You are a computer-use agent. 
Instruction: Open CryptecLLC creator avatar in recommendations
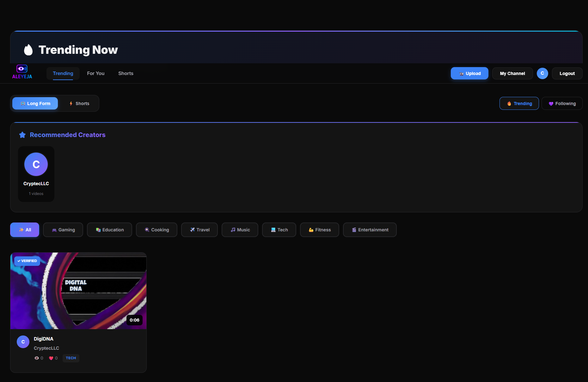[x=36, y=164]
